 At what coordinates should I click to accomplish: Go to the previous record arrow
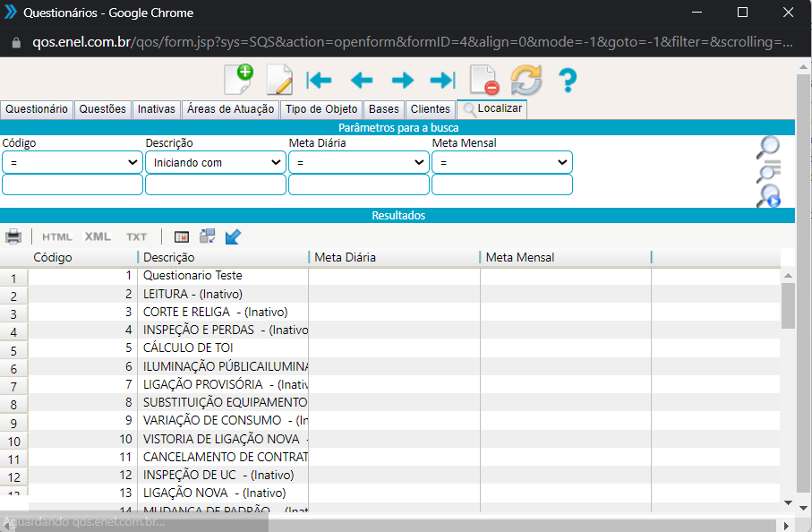(x=361, y=81)
